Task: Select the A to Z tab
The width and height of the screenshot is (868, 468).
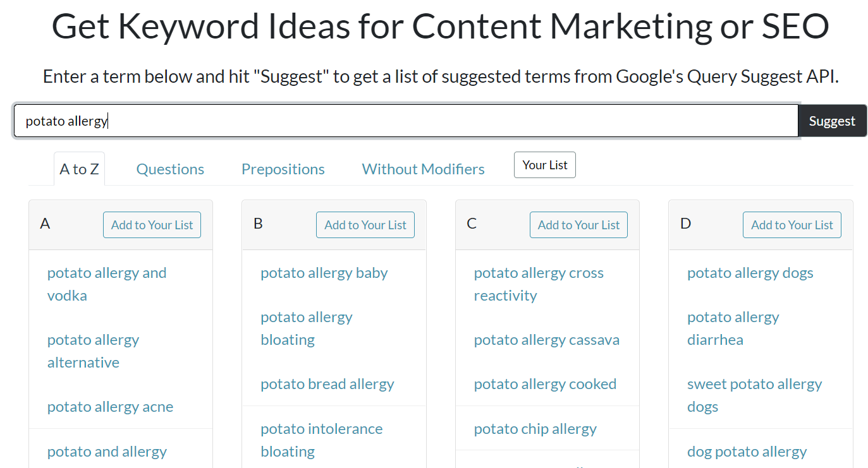Action: [79, 169]
